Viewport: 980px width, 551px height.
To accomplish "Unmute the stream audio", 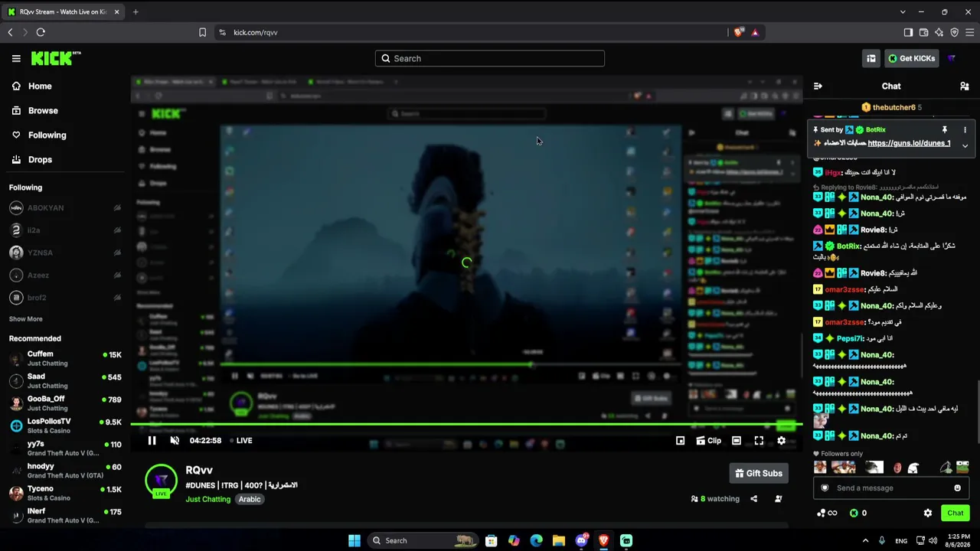I will pos(175,441).
